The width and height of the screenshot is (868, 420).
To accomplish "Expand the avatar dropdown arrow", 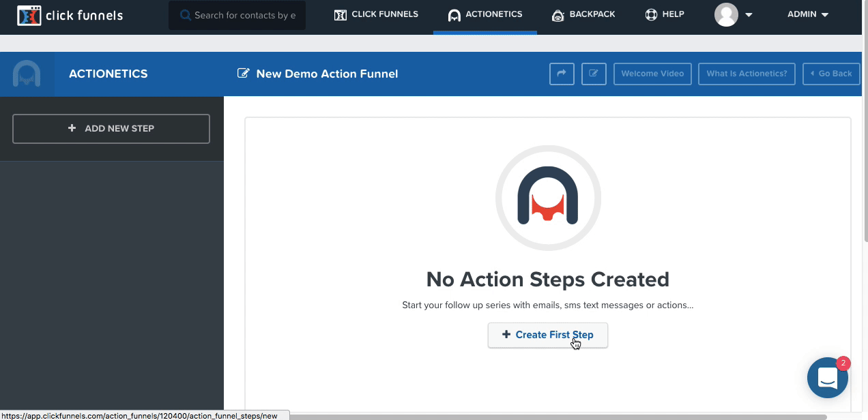I will (x=749, y=15).
